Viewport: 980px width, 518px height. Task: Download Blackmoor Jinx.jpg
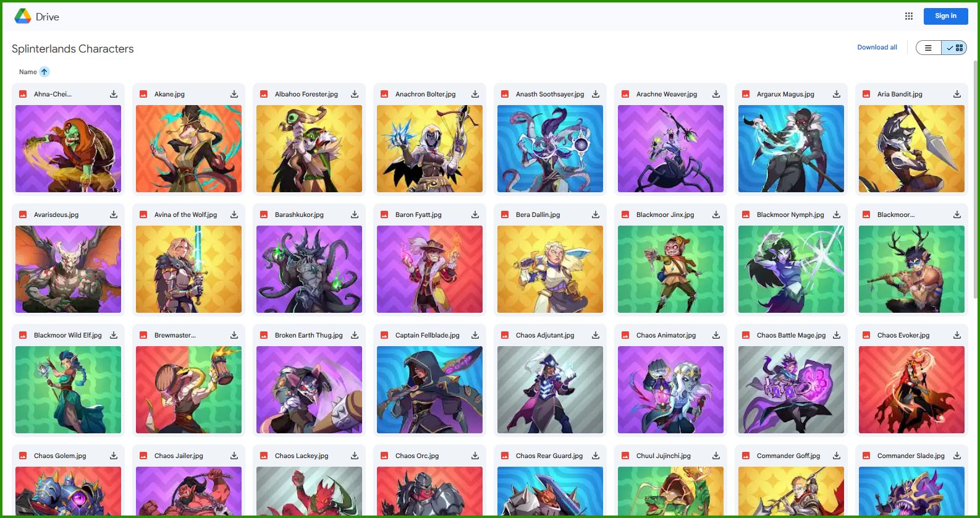click(x=716, y=214)
